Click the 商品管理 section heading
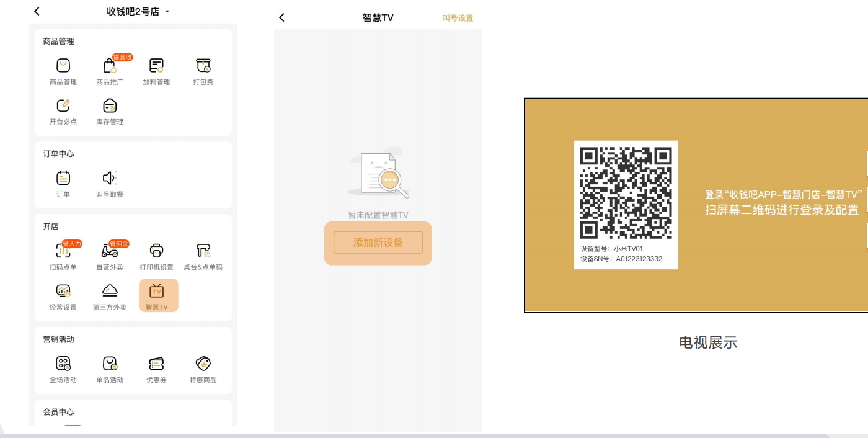Screen dimensions: 868x438 point(58,42)
